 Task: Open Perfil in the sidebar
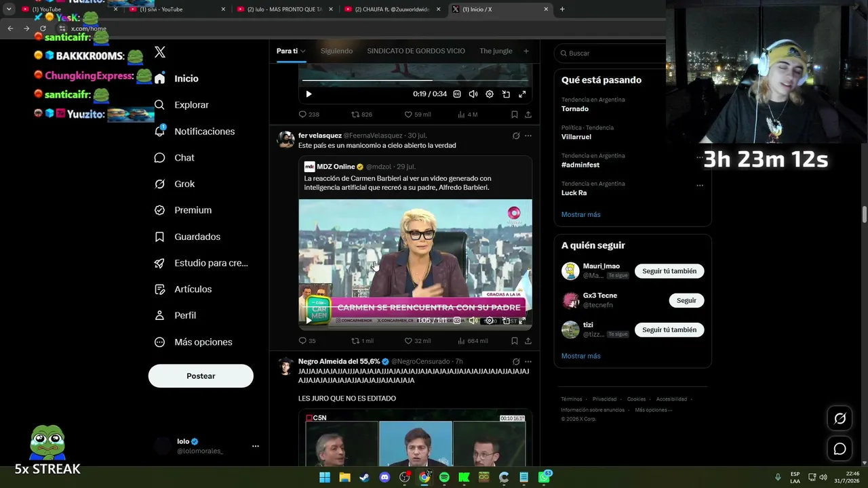175,316
